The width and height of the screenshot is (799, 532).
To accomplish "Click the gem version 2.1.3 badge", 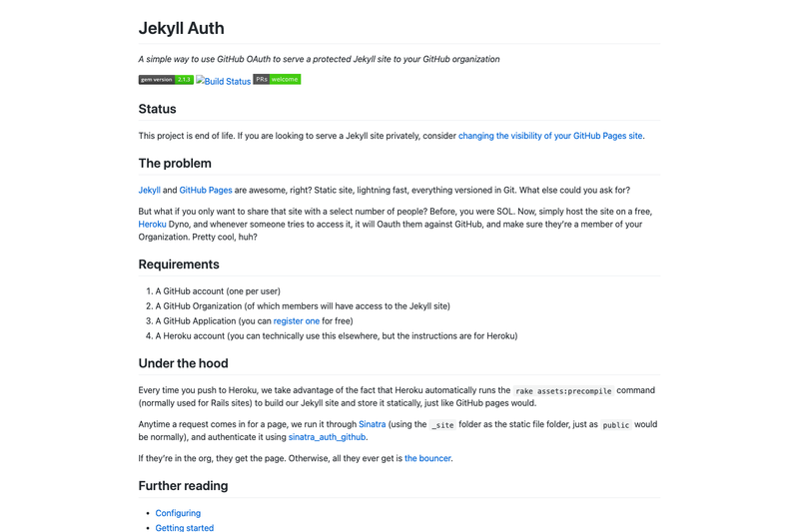I will click(166, 80).
